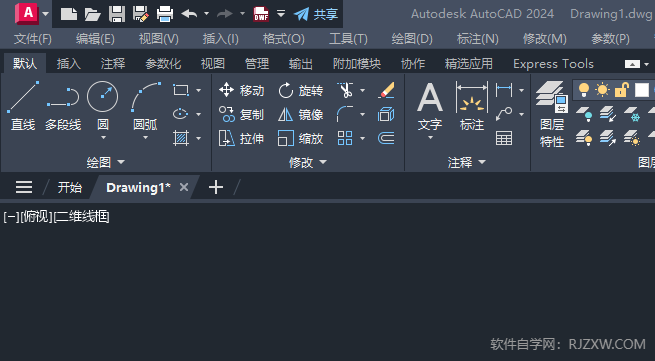Viewport: 655px width, 361px height.
Task: Expand the Draw (绘图) panel
Action: point(106,162)
